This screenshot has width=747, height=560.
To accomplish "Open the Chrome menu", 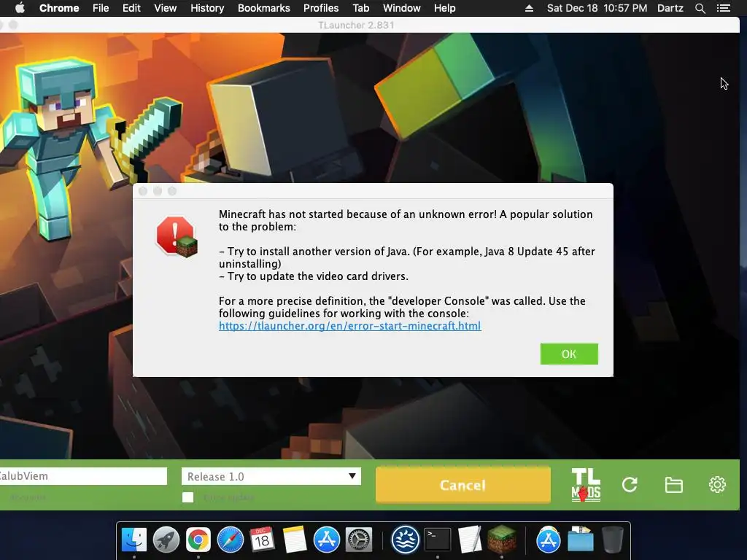I will click(59, 8).
